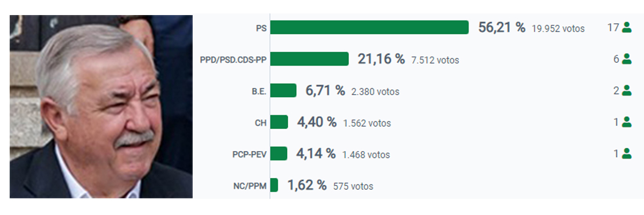Click the B.E. green result bar
644x215 pixels.
point(283,90)
